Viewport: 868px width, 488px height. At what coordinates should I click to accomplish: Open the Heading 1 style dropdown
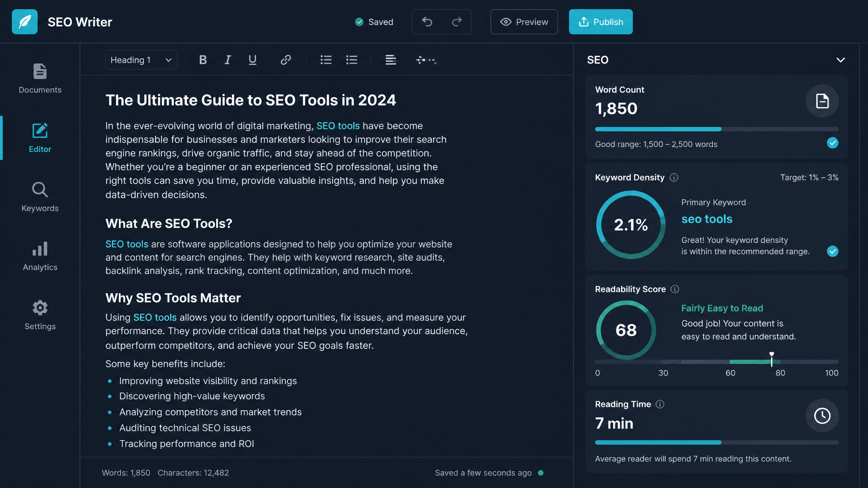(141, 60)
